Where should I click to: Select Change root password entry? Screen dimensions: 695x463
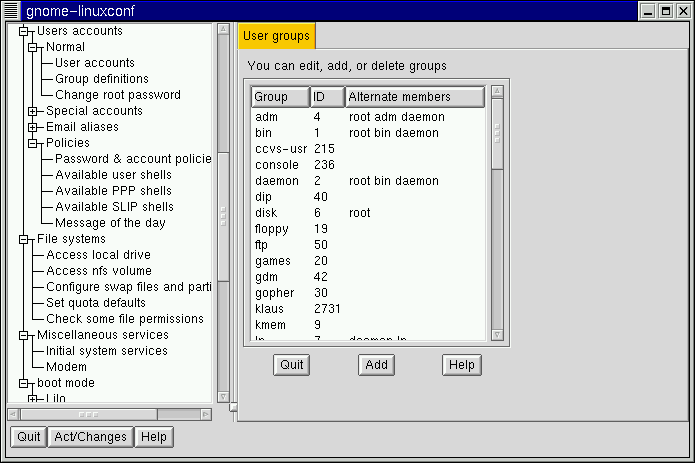(117, 95)
